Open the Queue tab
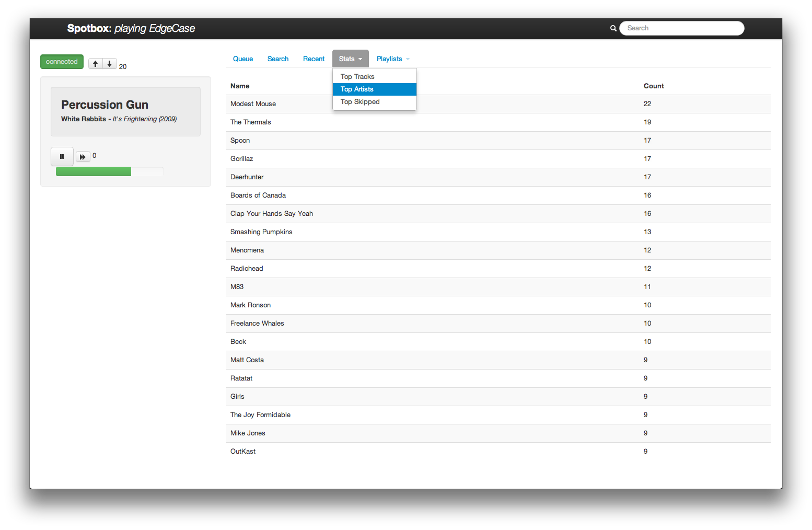The height and width of the screenshot is (530, 812). pyautogui.click(x=243, y=59)
